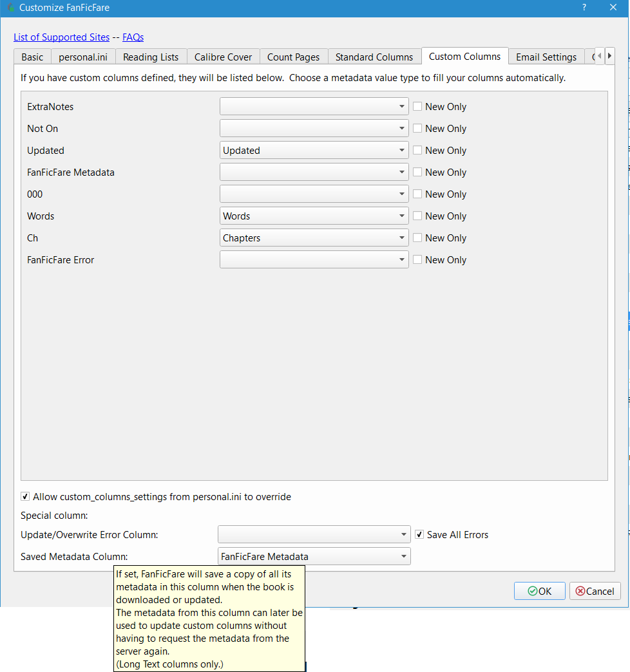Open the FanFicFare Metadata row dropdown

pyautogui.click(x=314, y=172)
